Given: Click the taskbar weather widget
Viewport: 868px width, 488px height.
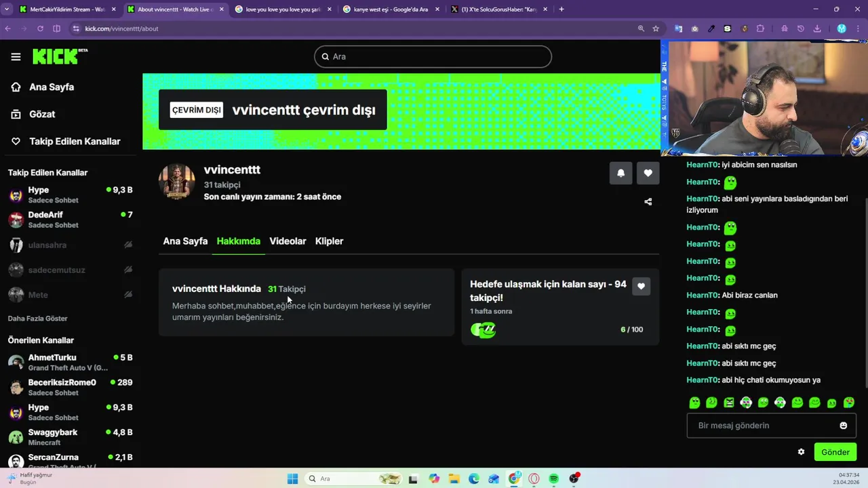Looking at the screenshot, I should pos(31,479).
